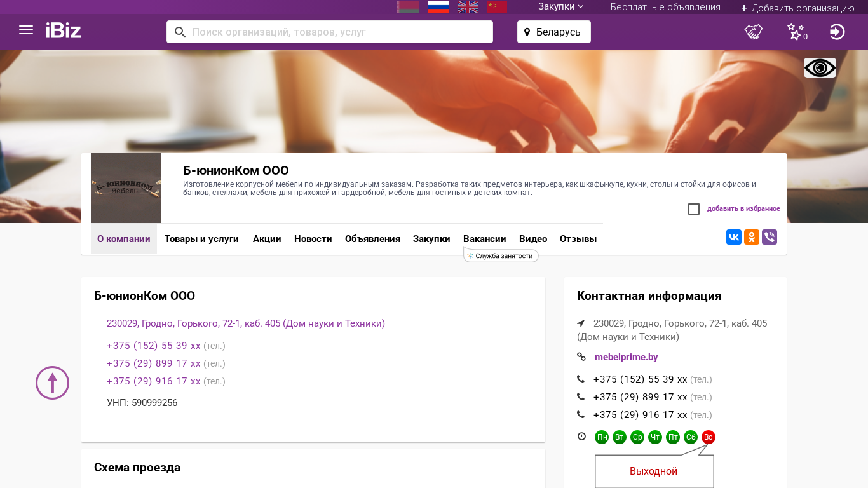This screenshot has width=868, height=488.
Task: Switch to the Отзывы tab
Action: click(578, 239)
